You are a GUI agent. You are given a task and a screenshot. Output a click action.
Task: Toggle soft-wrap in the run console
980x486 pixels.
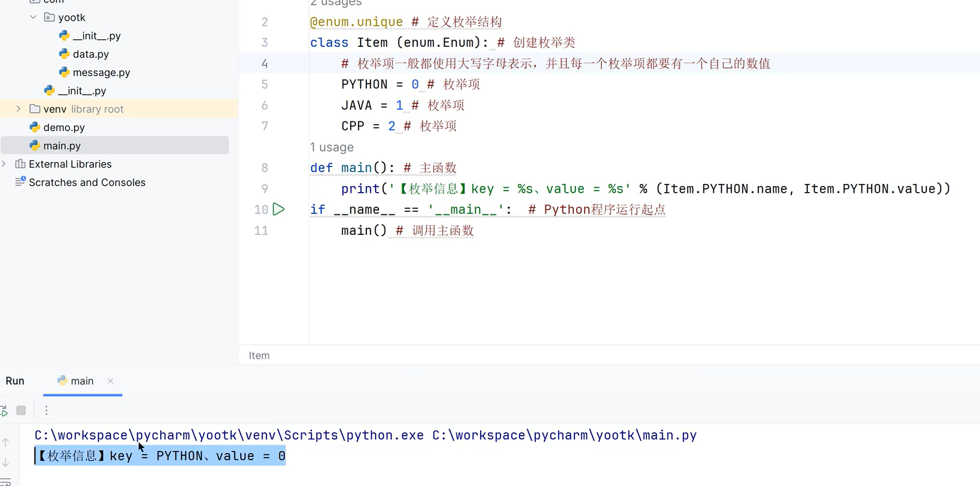[5, 483]
